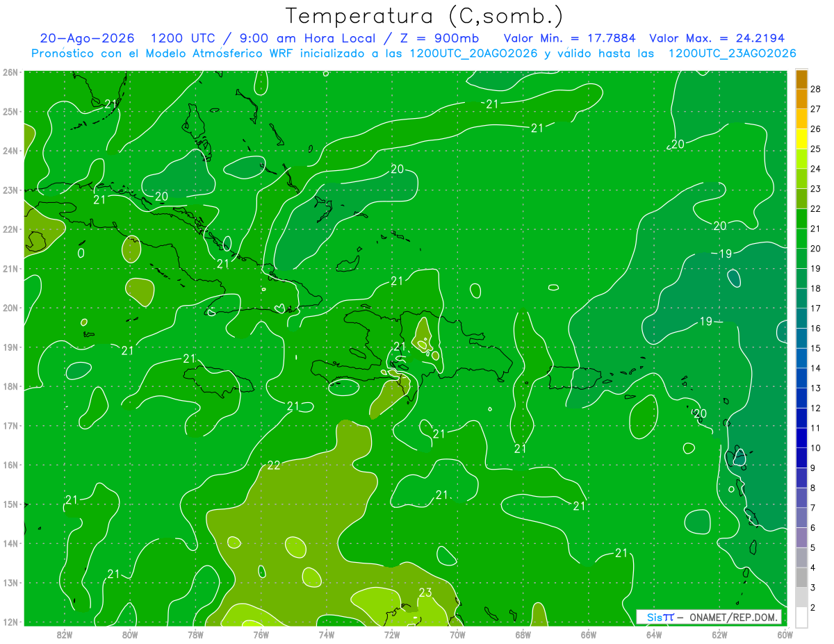Screen dimensions: 834x644
Task: Click the '60W' longitude axis label
Action: [x=785, y=634]
